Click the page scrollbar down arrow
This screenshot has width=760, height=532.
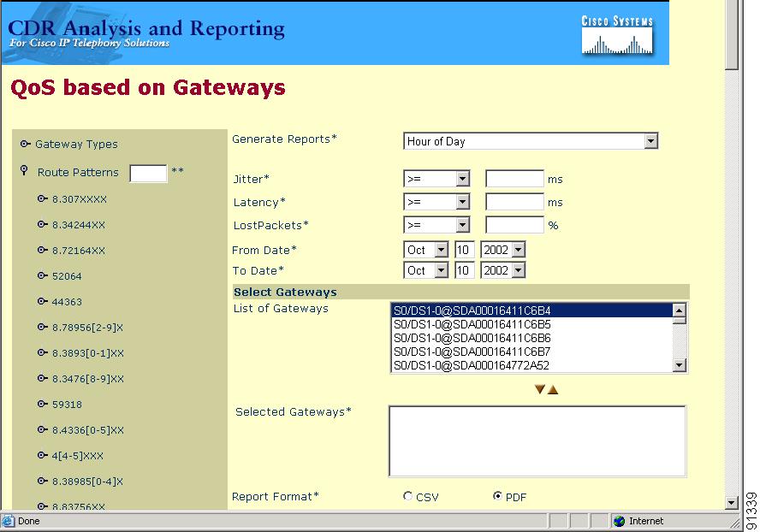pos(732,502)
